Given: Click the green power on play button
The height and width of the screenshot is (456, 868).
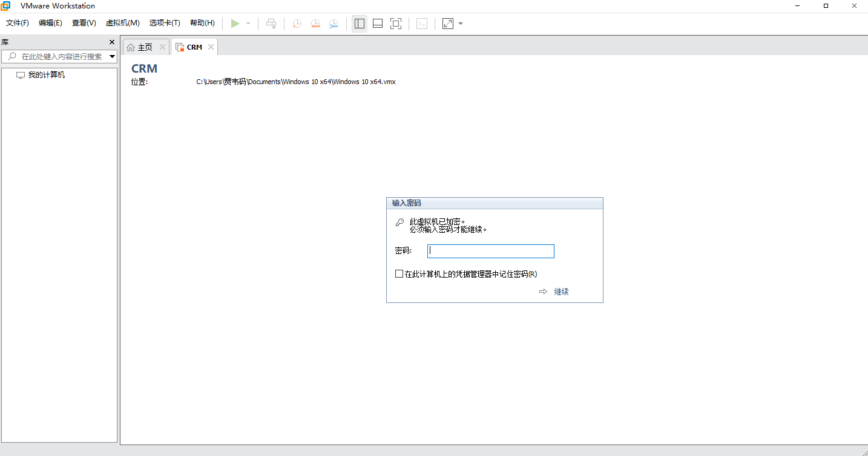Looking at the screenshot, I should tap(235, 24).
